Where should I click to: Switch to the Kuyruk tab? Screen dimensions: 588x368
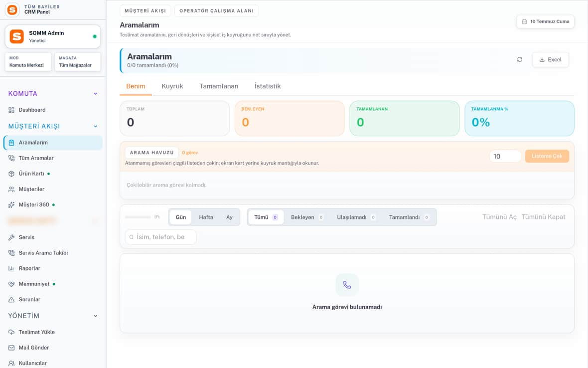[x=172, y=86]
